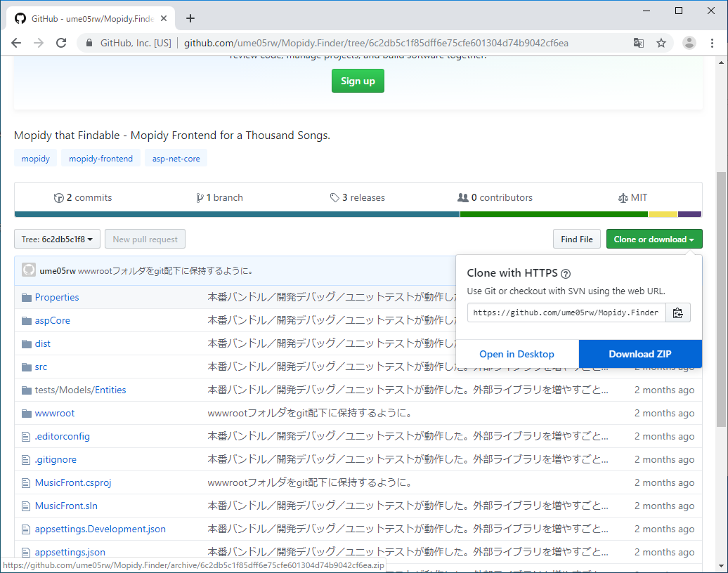Click the bookmark star in the address bar
Image resolution: width=728 pixels, height=573 pixels.
(661, 43)
